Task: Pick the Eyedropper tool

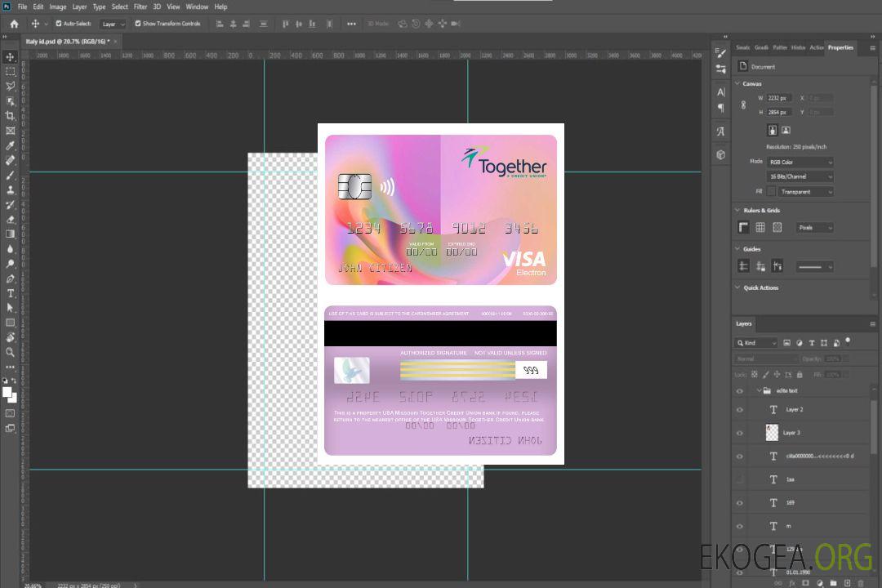Action: click(x=11, y=145)
